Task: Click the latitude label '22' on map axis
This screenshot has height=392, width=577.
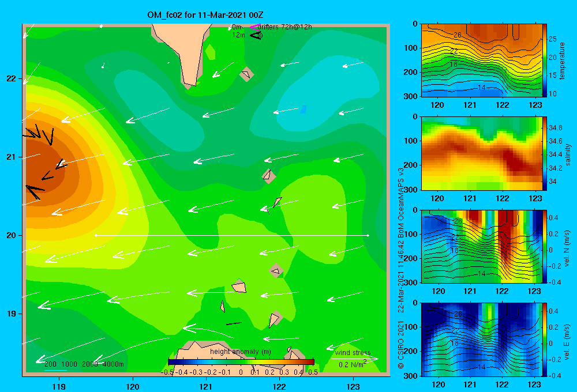Action: click(x=12, y=78)
